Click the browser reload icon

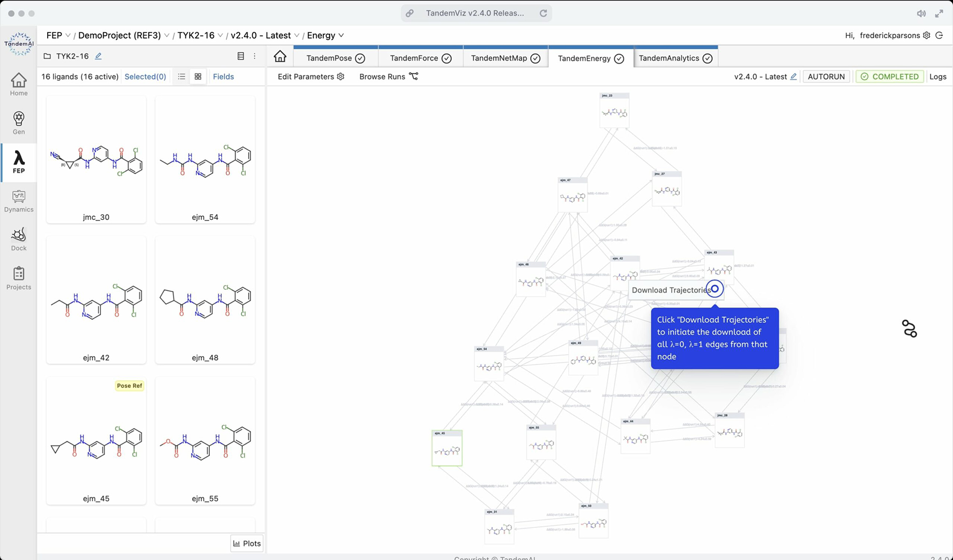[543, 13]
